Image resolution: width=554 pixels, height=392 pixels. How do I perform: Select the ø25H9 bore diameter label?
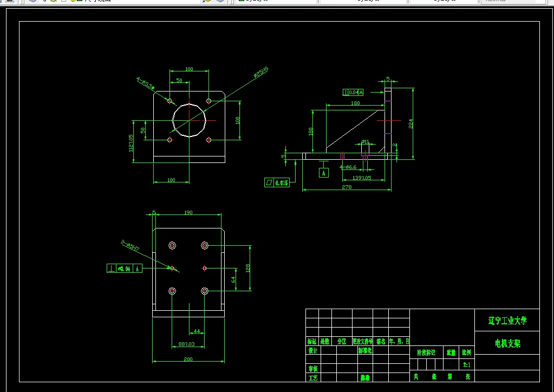pyautogui.click(x=260, y=73)
